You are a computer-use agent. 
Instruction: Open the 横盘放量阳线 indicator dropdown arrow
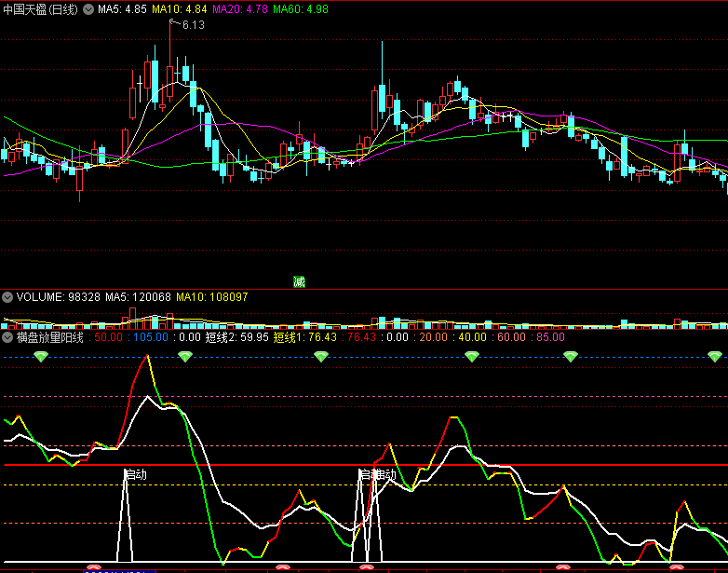point(7,337)
